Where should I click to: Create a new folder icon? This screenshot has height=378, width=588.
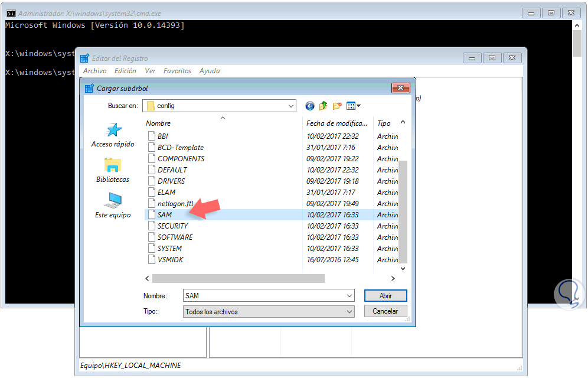tap(337, 106)
